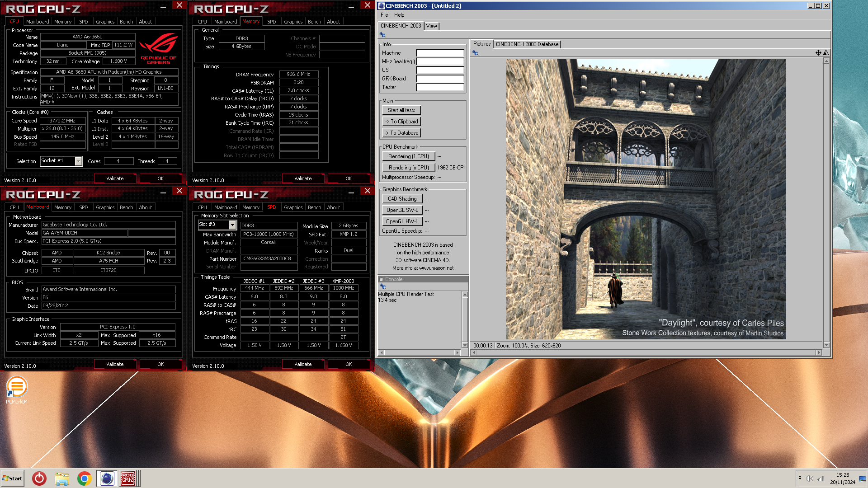Image resolution: width=868 pixels, height=488 pixels.
Task: Minimize the CPU-Z window showing Memory tab
Action: pos(351,7)
